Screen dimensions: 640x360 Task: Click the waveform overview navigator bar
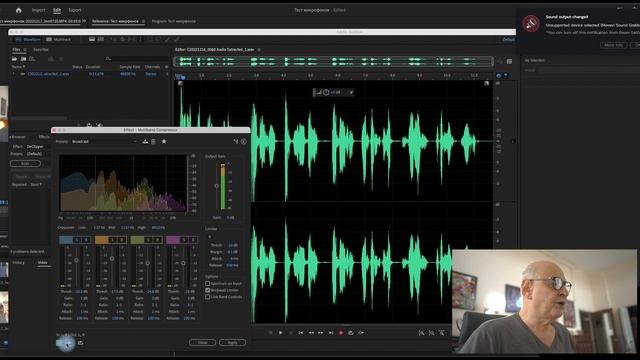[x=333, y=62]
